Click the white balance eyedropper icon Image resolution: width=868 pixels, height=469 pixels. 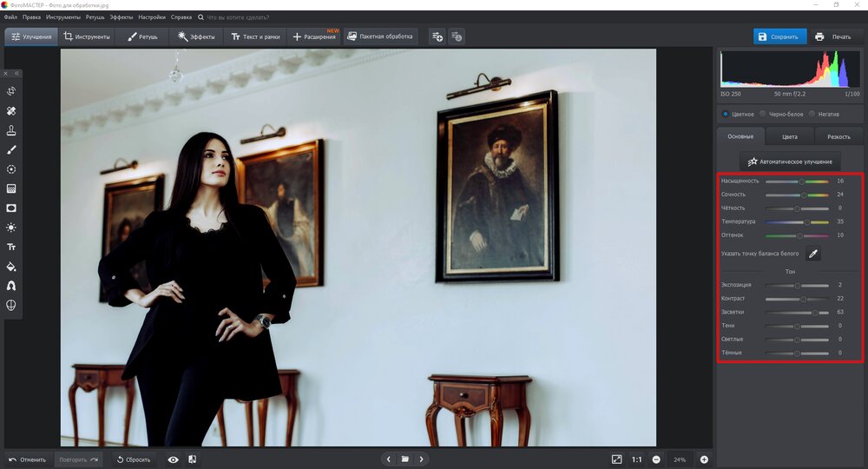[x=813, y=254]
